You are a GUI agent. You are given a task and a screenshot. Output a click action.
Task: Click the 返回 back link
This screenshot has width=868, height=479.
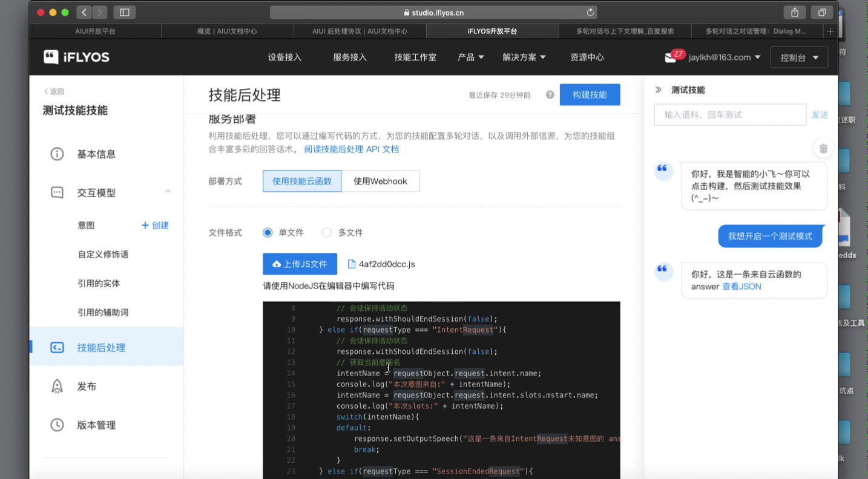pyautogui.click(x=54, y=92)
